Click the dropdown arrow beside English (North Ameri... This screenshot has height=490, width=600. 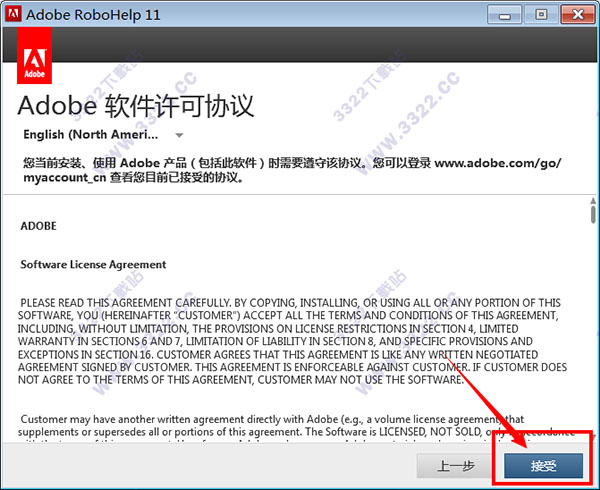[x=179, y=135]
